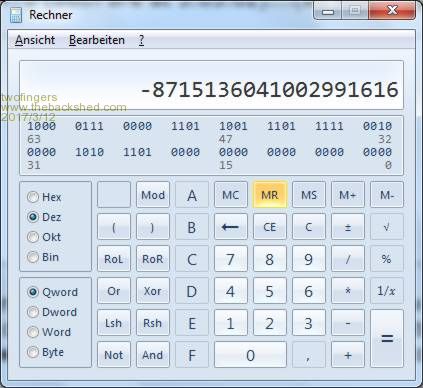
Task: Add to memory with M+
Action: (348, 195)
